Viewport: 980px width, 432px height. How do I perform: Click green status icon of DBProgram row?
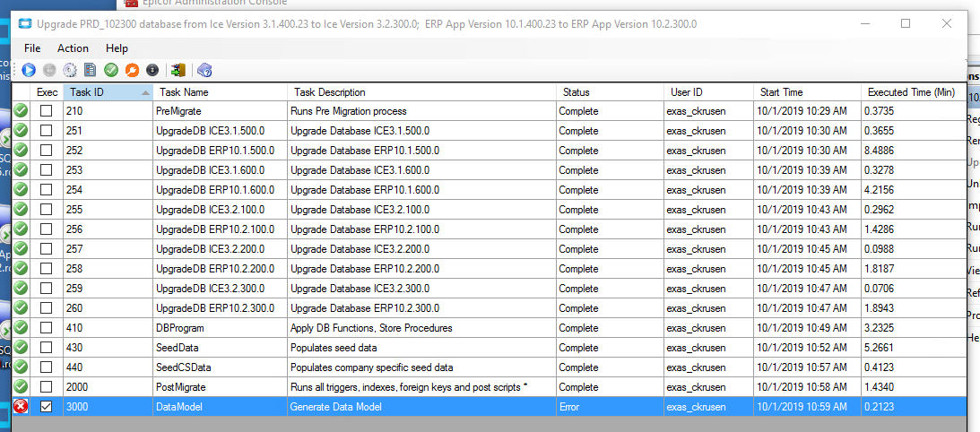point(22,328)
